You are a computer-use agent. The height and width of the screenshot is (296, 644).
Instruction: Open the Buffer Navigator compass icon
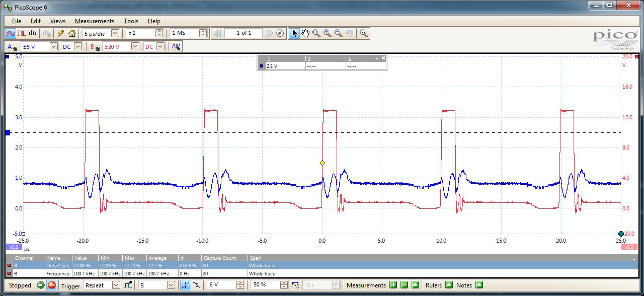click(280, 33)
